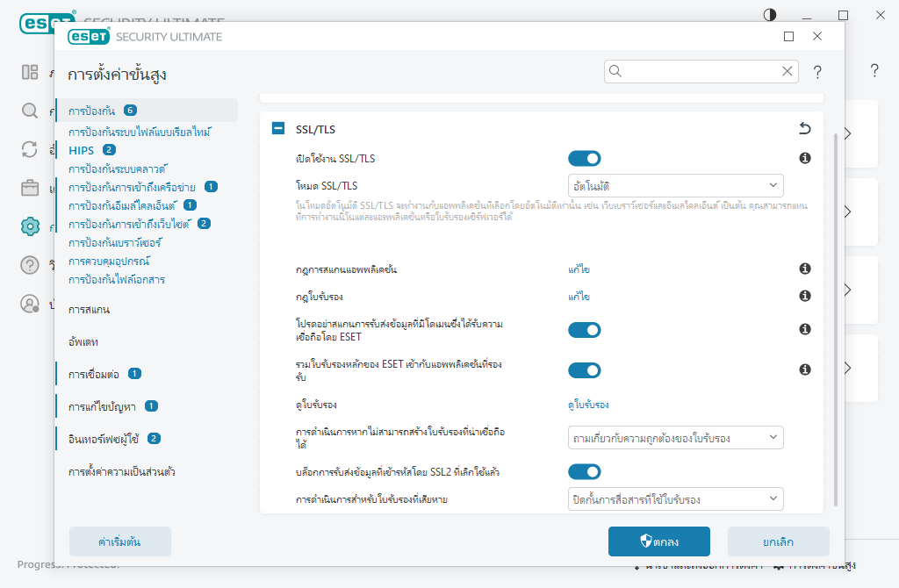The image size is (899, 588).
Task: Click ตกลง OK button
Action: click(x=659, y=541)
